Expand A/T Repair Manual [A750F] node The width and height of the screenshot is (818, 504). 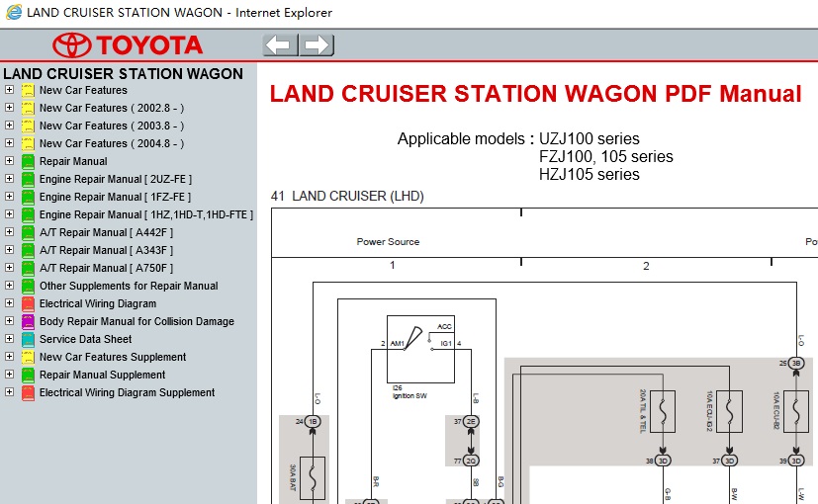[9, 268]
